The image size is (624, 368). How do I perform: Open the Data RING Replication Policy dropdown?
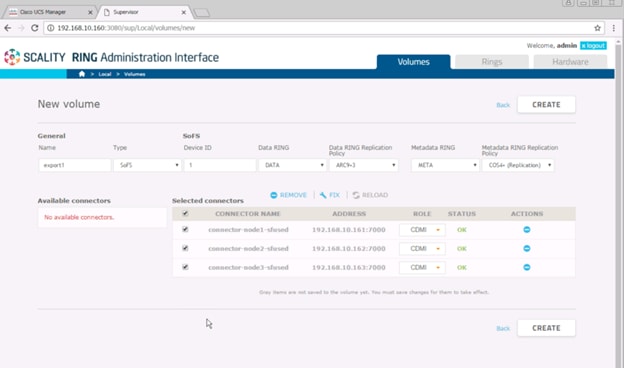coord(364,165)
